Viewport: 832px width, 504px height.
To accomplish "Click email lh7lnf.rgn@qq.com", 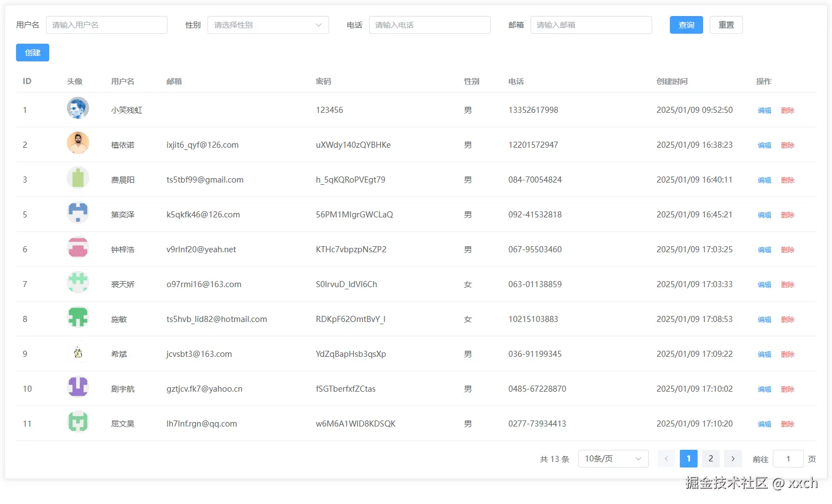I will point(202,424).
